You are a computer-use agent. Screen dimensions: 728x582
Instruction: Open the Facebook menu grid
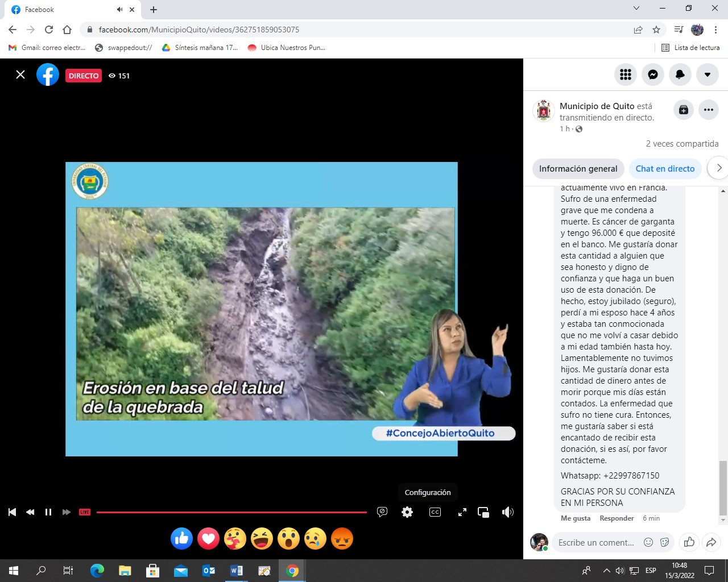[626, 74]
